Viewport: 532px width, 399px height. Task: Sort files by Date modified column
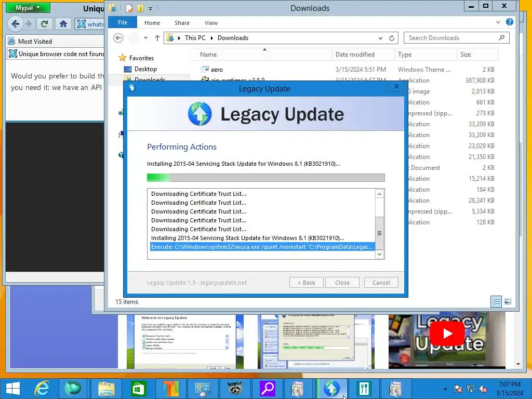pyautogui.click(x=363, y=54)
